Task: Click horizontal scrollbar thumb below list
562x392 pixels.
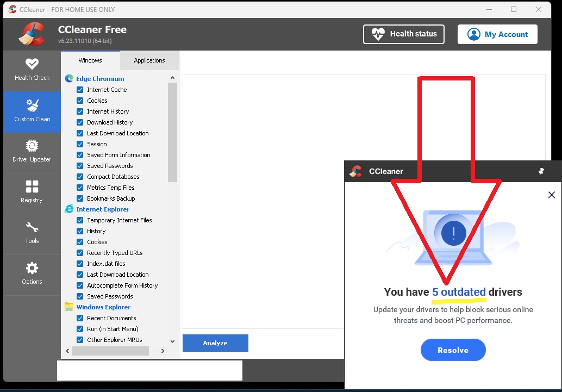Action: tap(110, 351)
